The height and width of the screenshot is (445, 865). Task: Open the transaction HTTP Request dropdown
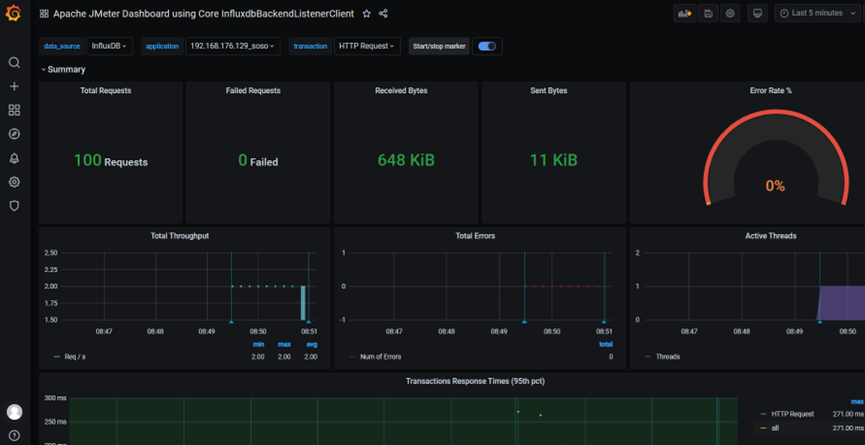(x=367, y=46)
